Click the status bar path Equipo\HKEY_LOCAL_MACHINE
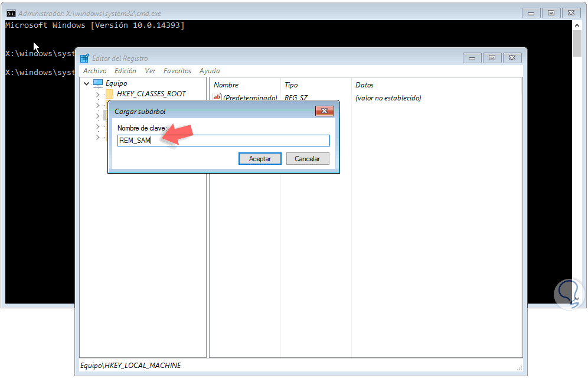Screen dimensions: 588x378 (x=130, y=365)
